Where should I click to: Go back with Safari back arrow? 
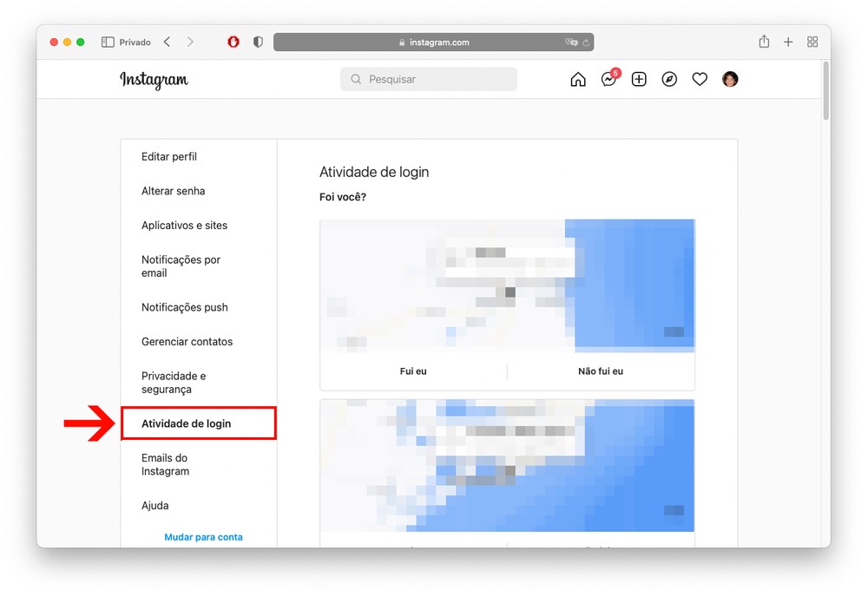[x=168, y=42]
